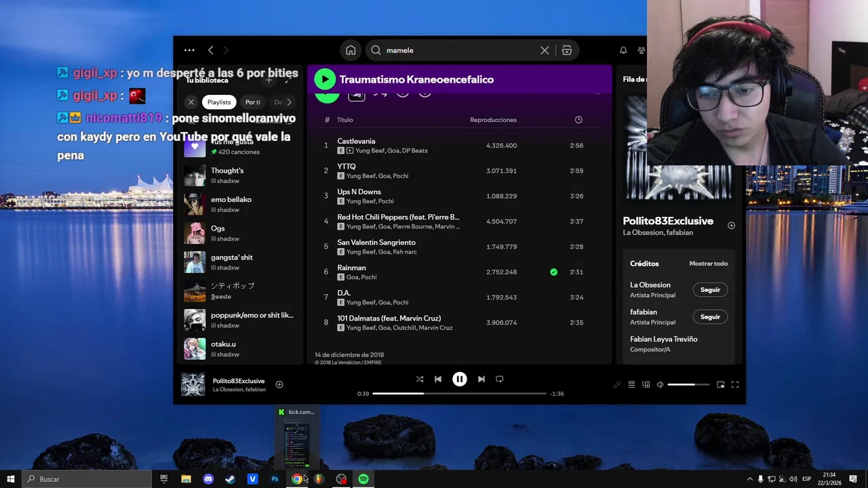Viewport: 868px width, 488px height.
Task: Toggle lyrics microphone icon
Action: 616,384
